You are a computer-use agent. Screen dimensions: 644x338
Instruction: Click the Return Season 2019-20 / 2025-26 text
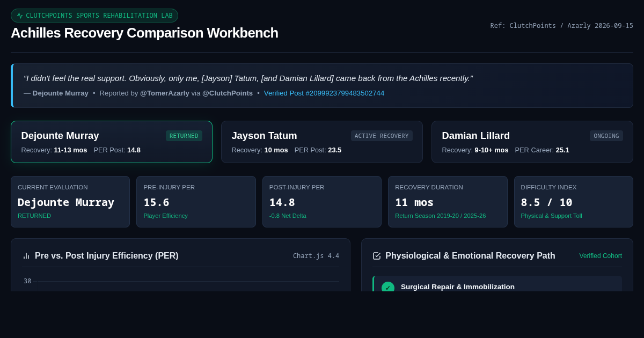click(x=441, y=216)
